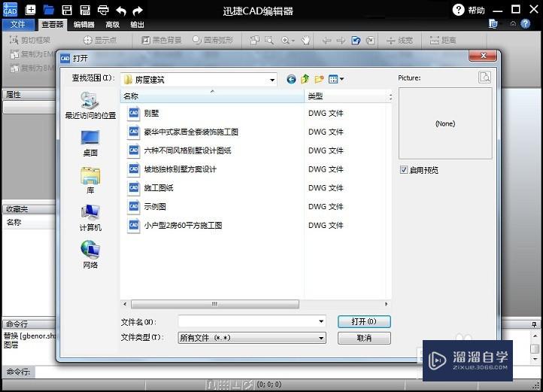Click the horizontal scrollbar thumb in file list
Screen dimensions: 543x392
click(x=214, y=304)
